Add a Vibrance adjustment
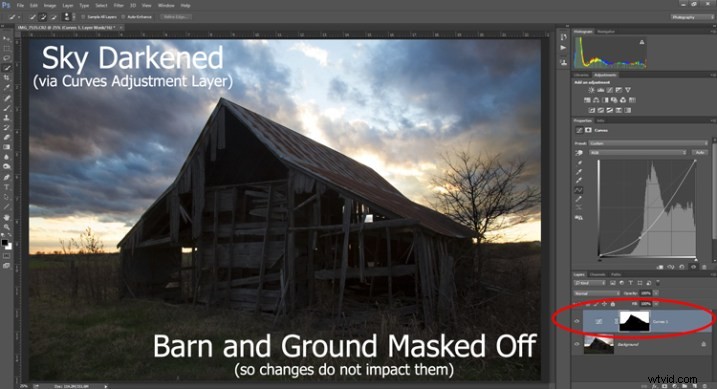This screenshot has height=389, width=717. (x=628, y=91)
